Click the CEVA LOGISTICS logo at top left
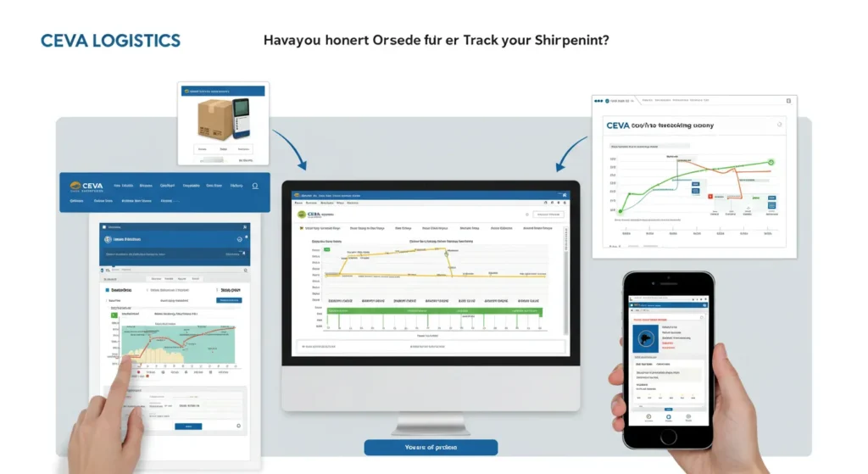Screen dimensions: 868x474 click(x=111, y=41)
